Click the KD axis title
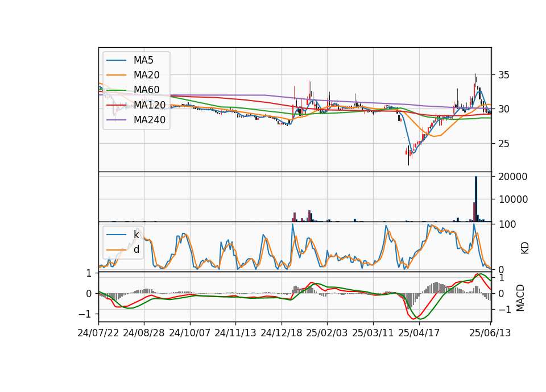Image resolution: width=546 pixels, height=392 pixels. (x=524, y=248)
